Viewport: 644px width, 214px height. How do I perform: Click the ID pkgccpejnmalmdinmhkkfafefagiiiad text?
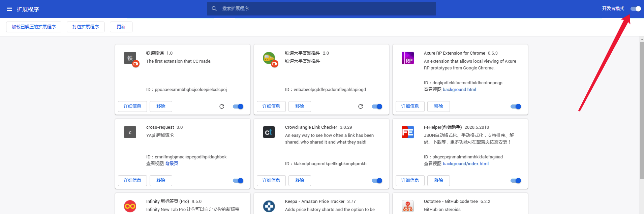[x=463, y=157]
